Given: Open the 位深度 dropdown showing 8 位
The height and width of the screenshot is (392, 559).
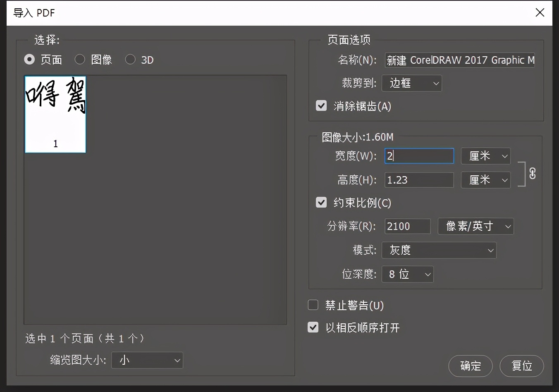Looking at the screenshot, I should [408, 274].
